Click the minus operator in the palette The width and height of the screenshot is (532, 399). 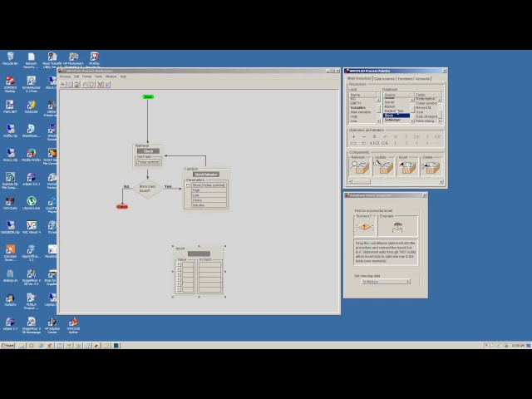point(364,136)
